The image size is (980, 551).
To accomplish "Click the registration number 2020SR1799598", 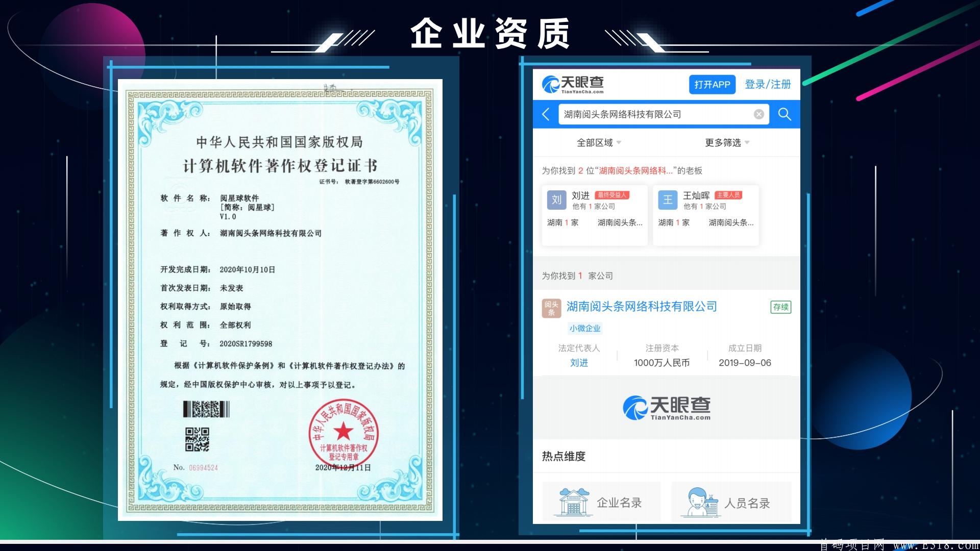I will [x=246, y=344].
